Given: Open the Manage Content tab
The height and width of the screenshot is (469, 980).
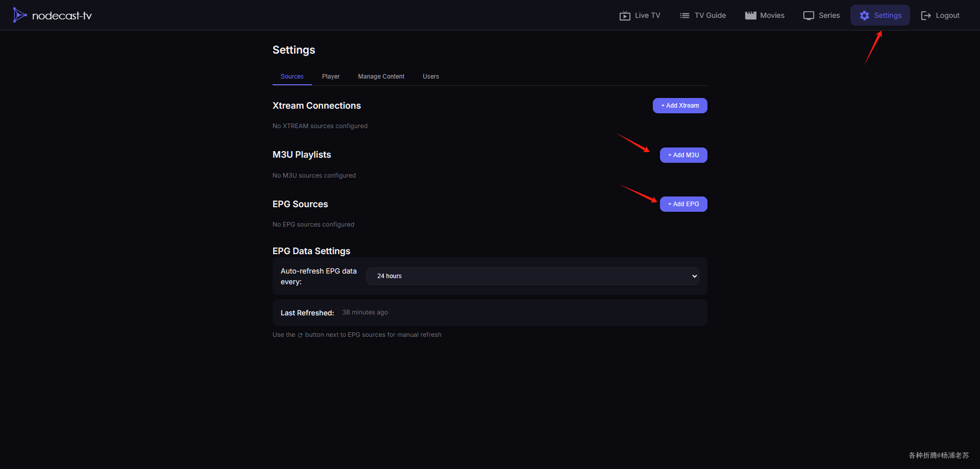Looking at the screenshot, I should (x=381, y=77).
